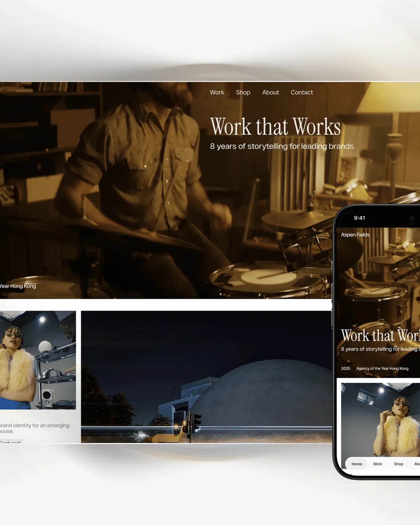
Task: Click the 'Work that Works' desktop headline
Action: tap(275, 127)
